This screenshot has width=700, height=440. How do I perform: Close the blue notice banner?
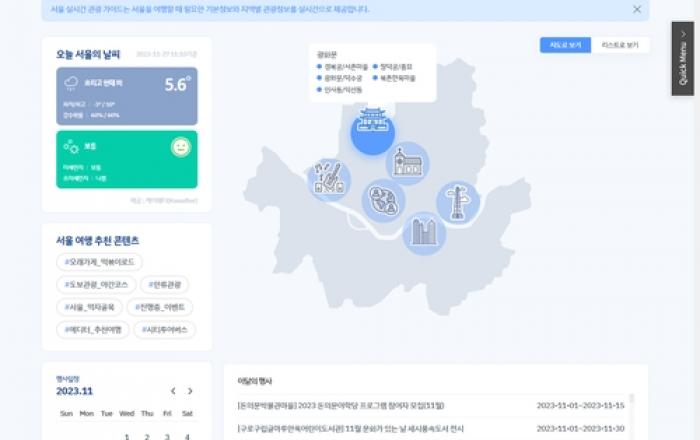pos(637,9)
